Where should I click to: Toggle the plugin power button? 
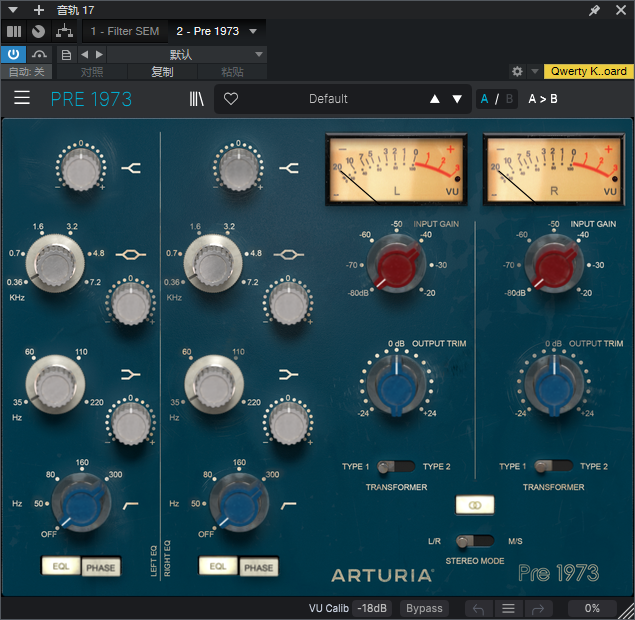click(13, 54)
